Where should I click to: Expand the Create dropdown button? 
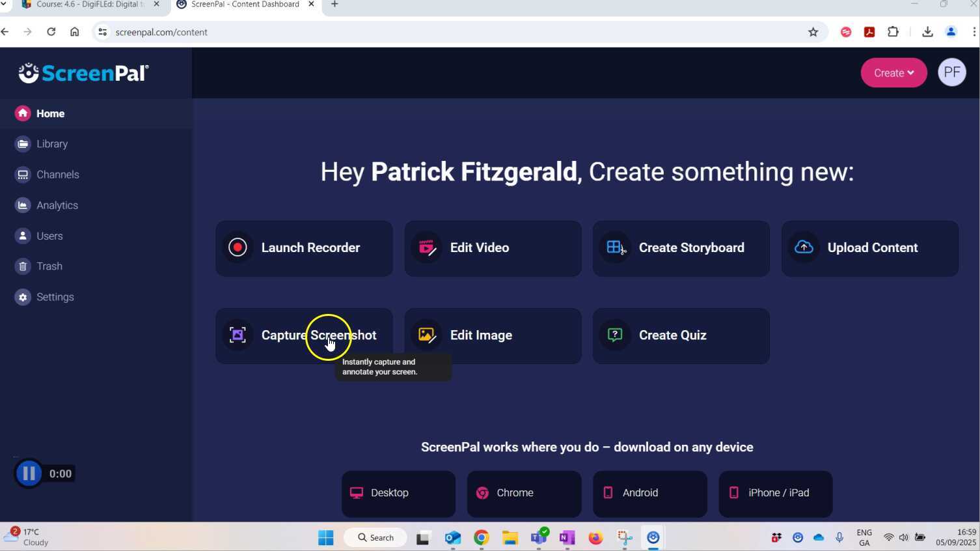tap(893, 73)
